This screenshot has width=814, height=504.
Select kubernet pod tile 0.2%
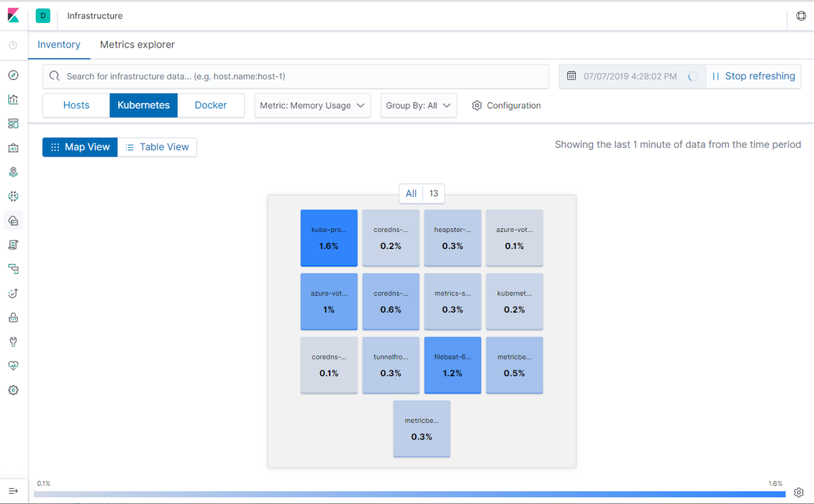point(514,301)
